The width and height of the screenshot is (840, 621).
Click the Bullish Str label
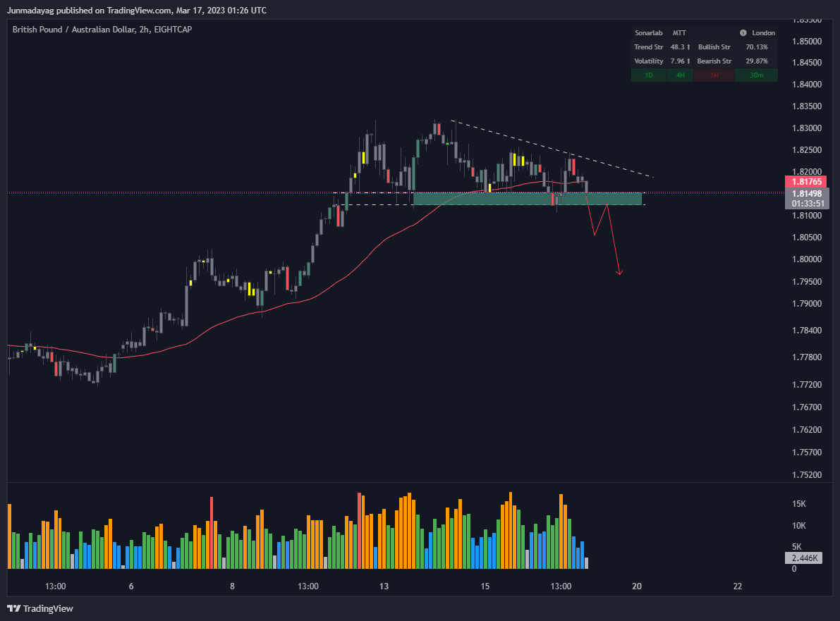pyautogui.click(x=714, y=47)
